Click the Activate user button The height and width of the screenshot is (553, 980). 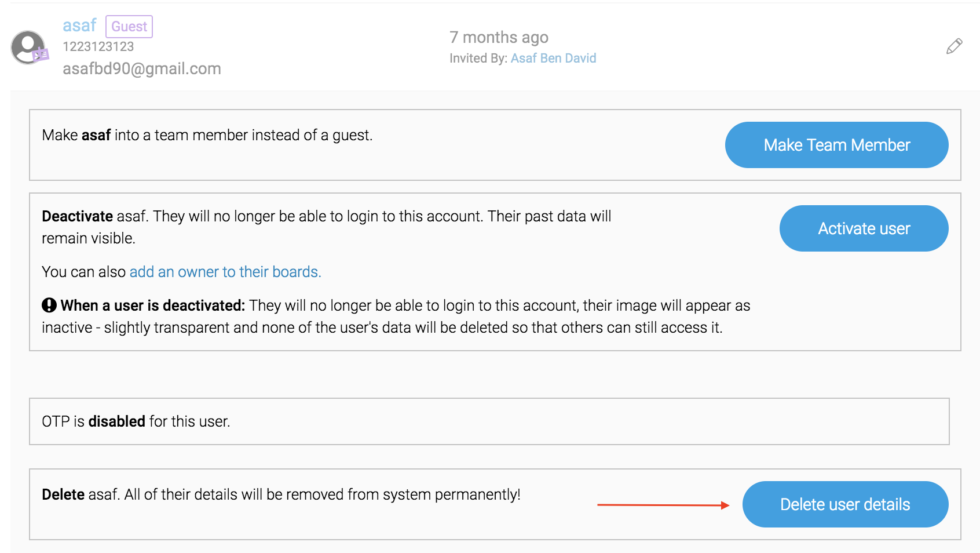click(x=864, y=228)
